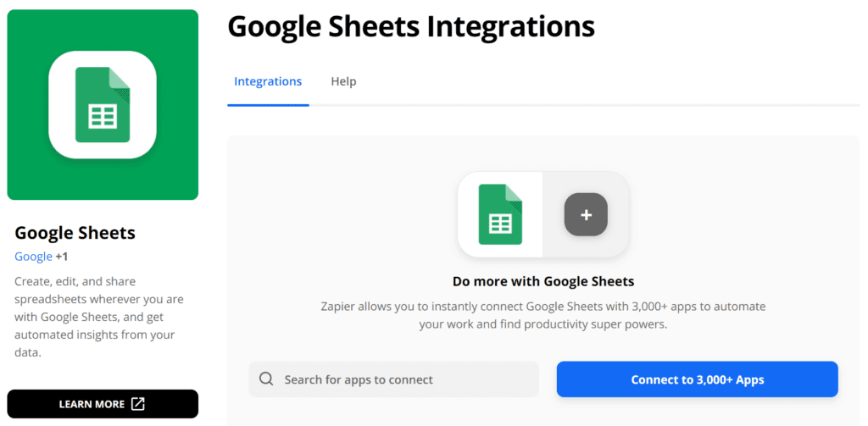Screen dimensions: 868x426
Task: Add an app with the plus icon
Action: point(586,214)
